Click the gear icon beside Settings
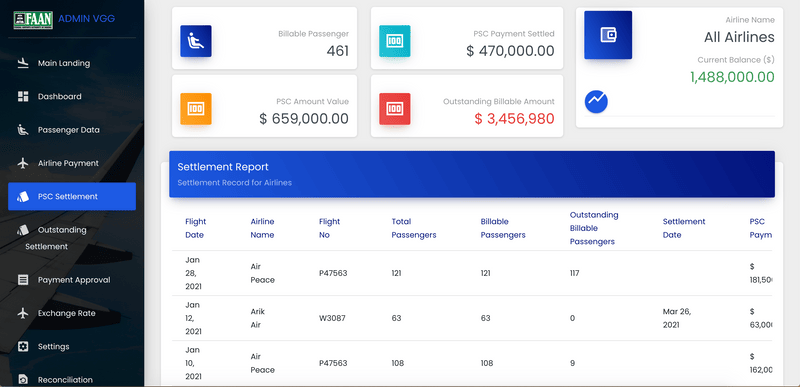This screenshot has height=387, width=800. [23, 347]
